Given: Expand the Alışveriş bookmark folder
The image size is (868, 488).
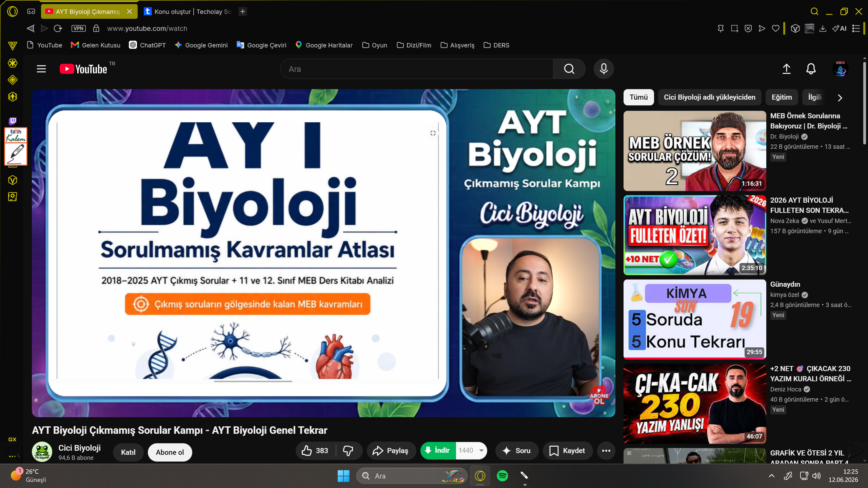Looking at the screenshot, I should click(457, 45).
